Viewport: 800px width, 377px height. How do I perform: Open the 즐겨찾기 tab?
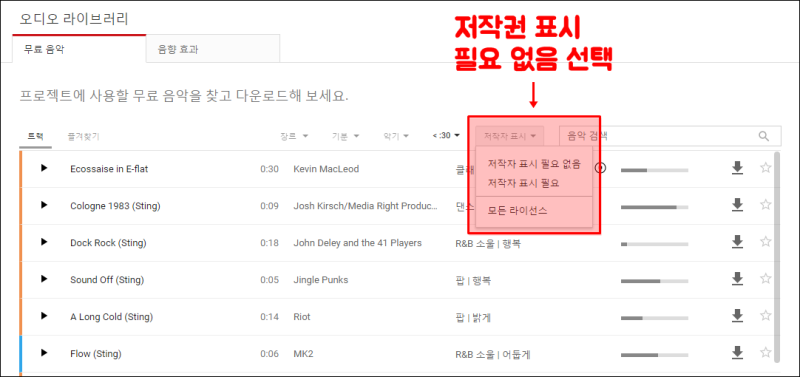[83, 136]
